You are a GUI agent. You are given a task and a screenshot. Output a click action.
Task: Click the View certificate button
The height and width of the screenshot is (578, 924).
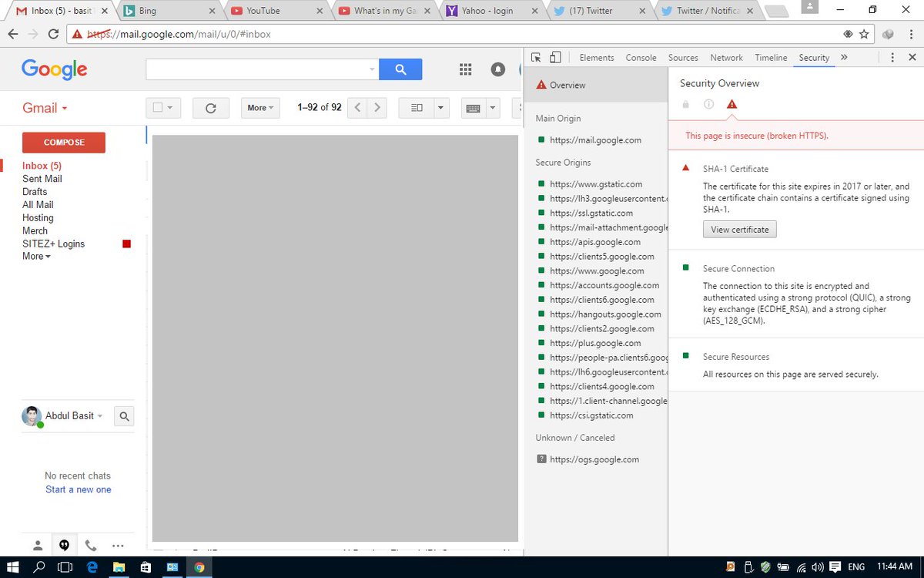coord(740,230)
